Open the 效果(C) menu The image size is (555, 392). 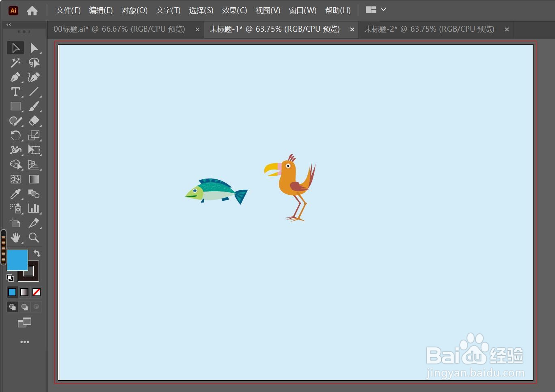tap(234, 11)
